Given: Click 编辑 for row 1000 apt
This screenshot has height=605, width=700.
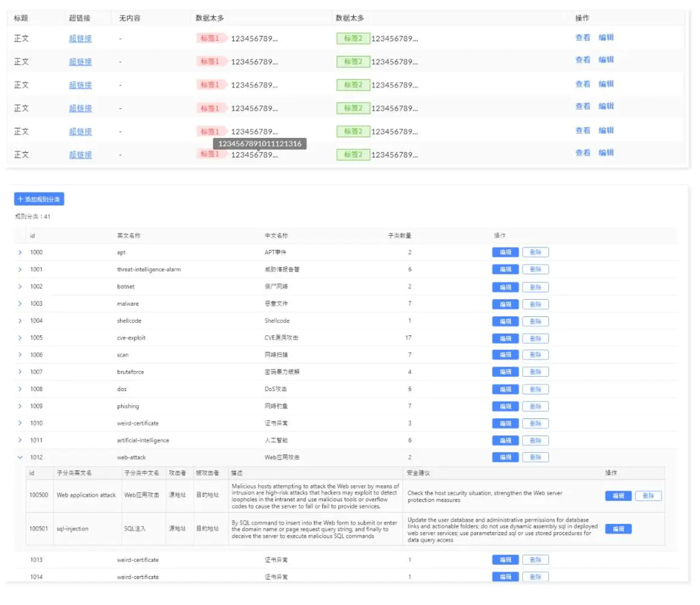Looking at the screenshot, I should pos(505,252).
